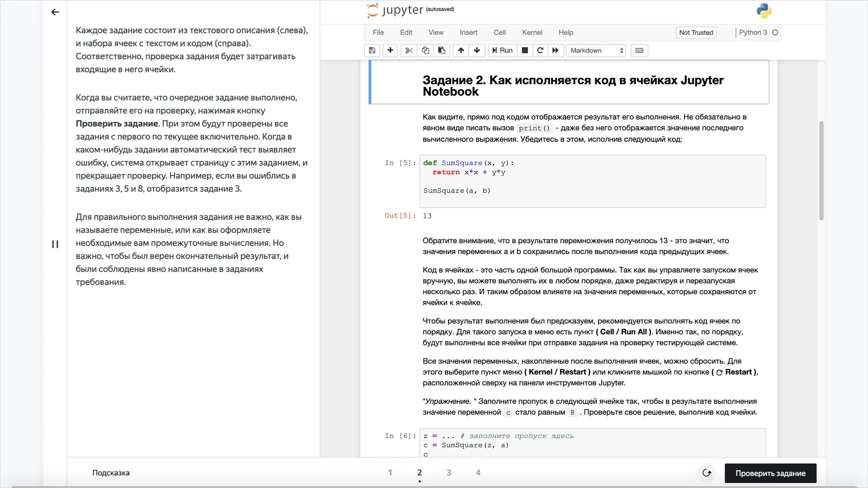Run the current cell
This screenshot has height=488, width=868.
click(x=502, y=51)
